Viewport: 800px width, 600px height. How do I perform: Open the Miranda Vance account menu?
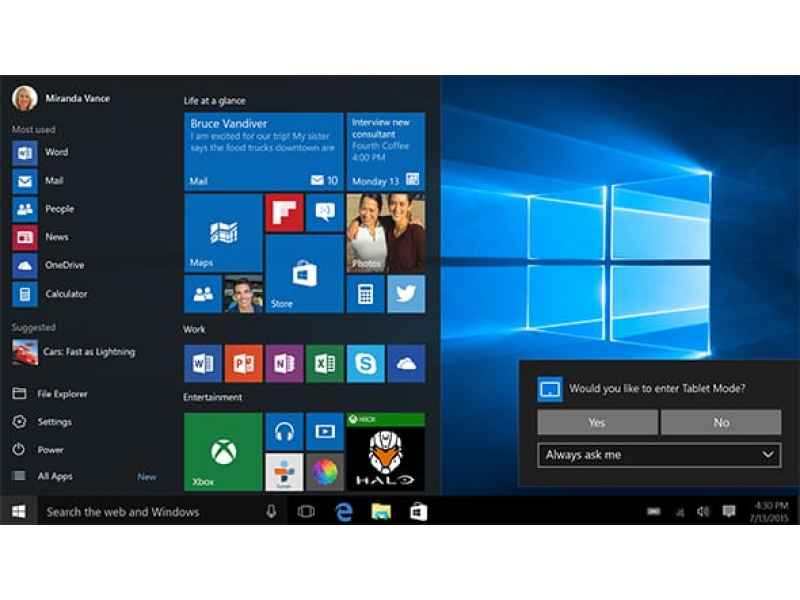click(x=60, y=98)
